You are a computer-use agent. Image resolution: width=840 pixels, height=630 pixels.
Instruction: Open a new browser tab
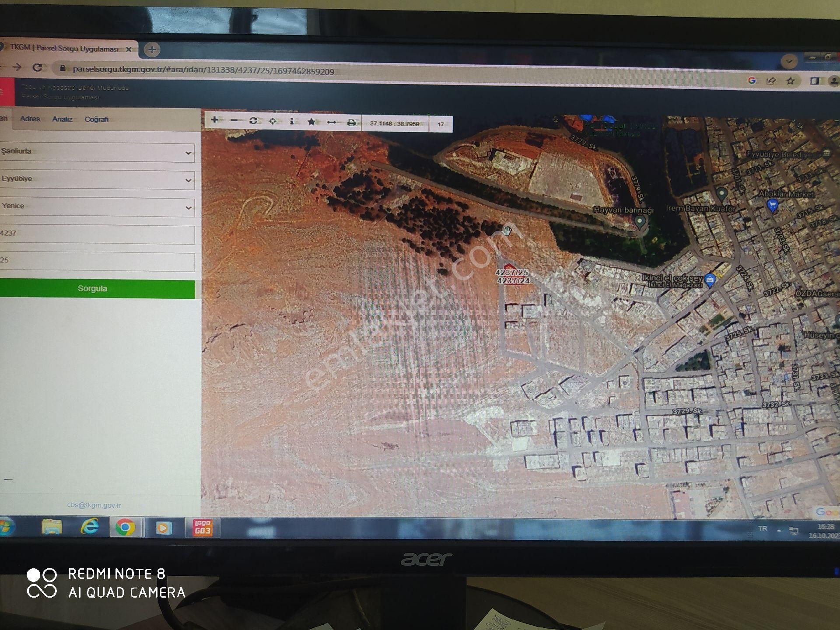(152, 49)
